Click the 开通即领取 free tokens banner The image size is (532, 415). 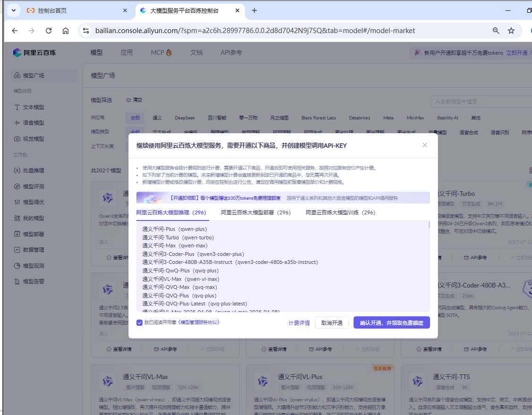pyautogui.click(x=283, y=198)
